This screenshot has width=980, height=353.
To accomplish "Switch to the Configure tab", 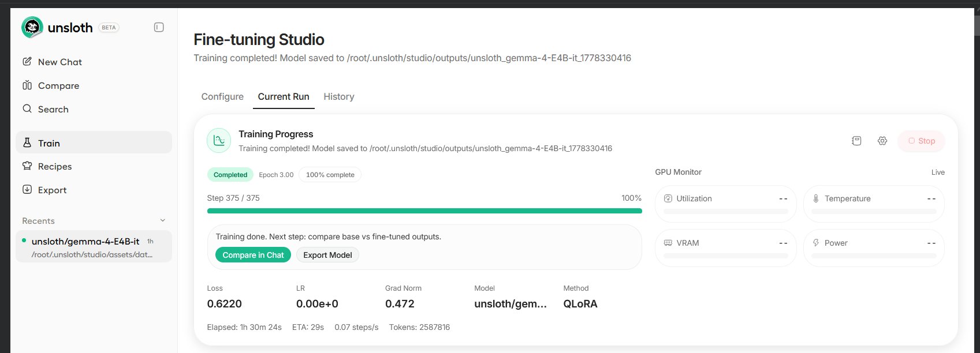I will pos(222,96).
